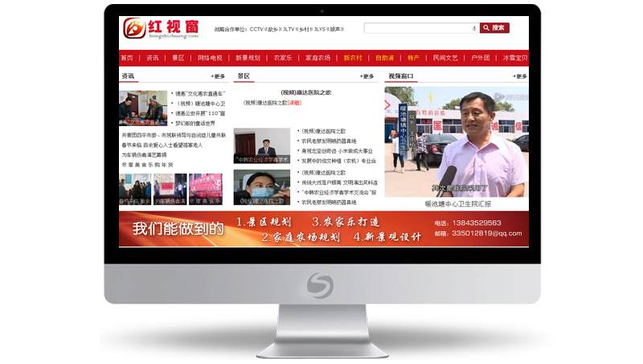Open the 首页 navigation tab
The width and height of the screenshot is (643, 364).
pyautogui.click(x=127, y=58)
